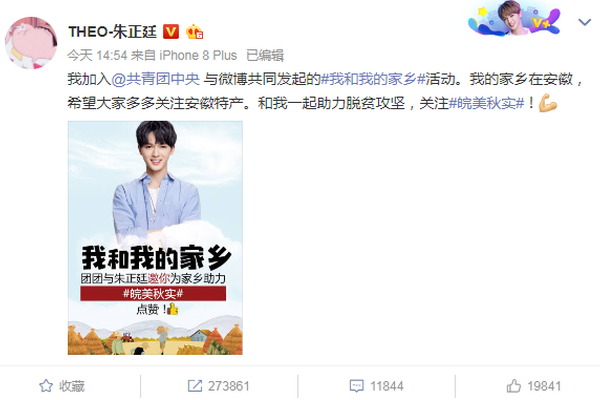Click the star favorite icon
Viewport: 600px width, 400px height.
coord(46,385)
